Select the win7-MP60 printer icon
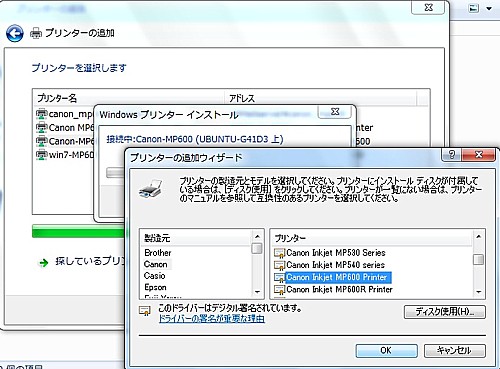This screenshot has width=500, height=369. tap(41, 155)
